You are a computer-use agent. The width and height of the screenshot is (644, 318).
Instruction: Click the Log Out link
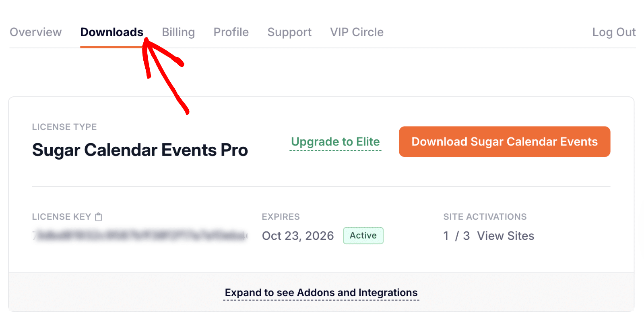coord(614,32)
